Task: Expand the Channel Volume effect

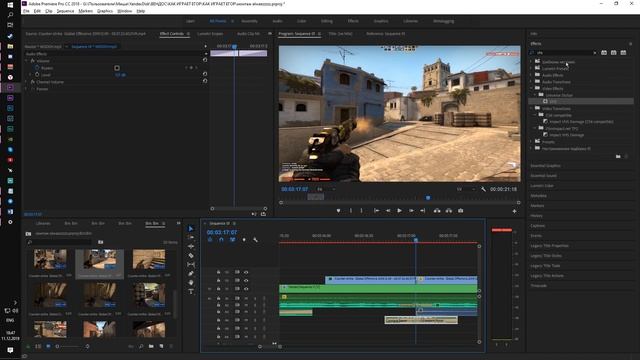Action: [x=27, y=82]
